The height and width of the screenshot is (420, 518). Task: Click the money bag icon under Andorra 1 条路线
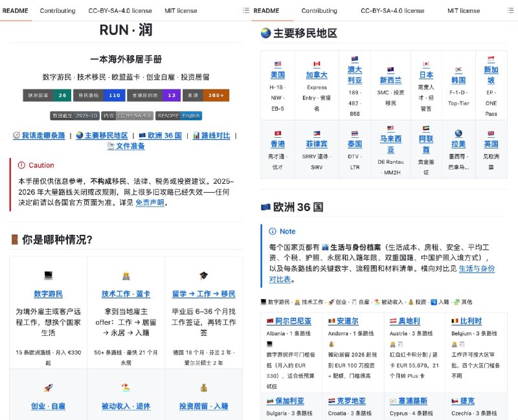pos(331,344)
